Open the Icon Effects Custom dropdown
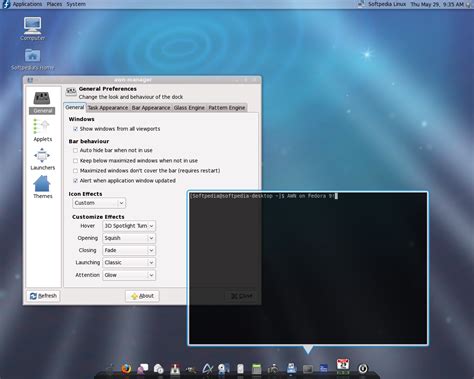The height and width of the screenshot is (379, 474). click(x=99, y=203)
